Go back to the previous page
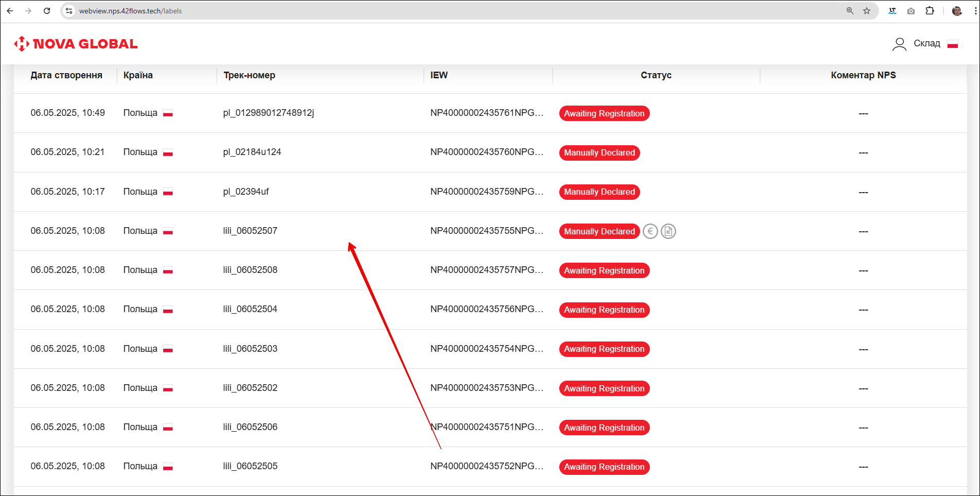 coord(10,11)
